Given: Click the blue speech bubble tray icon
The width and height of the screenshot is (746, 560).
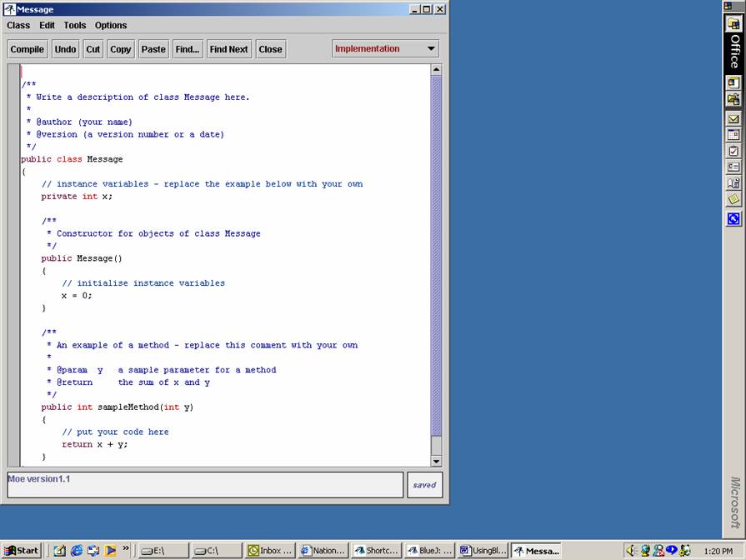Looking at the screenshot, I should pos(671,550).
